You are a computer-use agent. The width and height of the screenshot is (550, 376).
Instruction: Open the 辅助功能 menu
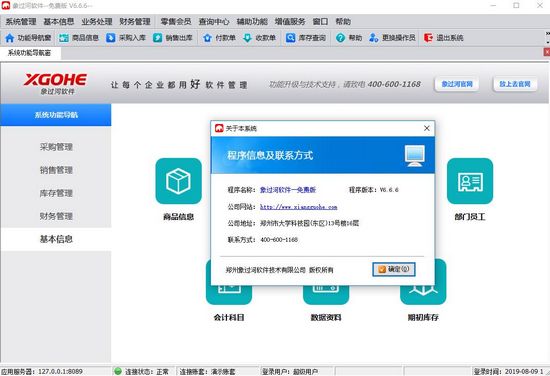pyautogui.click(x=252, y=22)
